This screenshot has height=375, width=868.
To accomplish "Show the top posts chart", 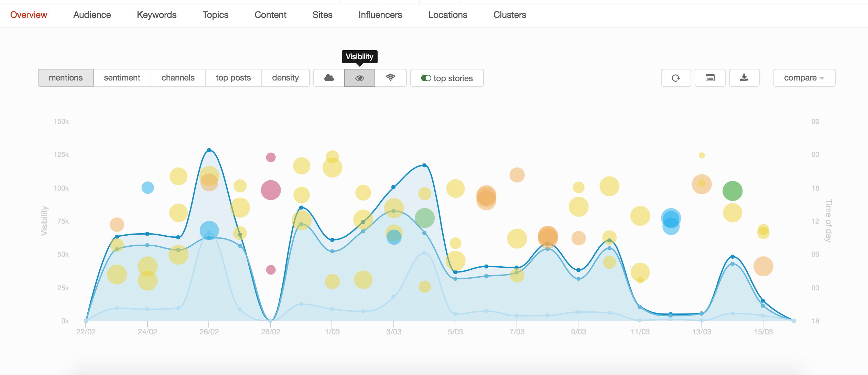I will pyautogui.click(x=233, y=78).
